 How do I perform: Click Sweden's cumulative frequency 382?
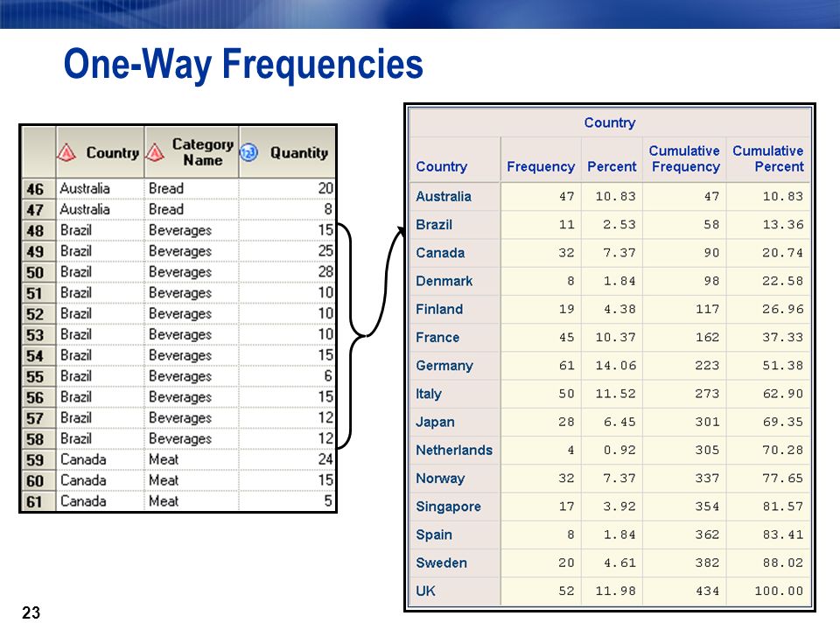click(x=707, y=563)
